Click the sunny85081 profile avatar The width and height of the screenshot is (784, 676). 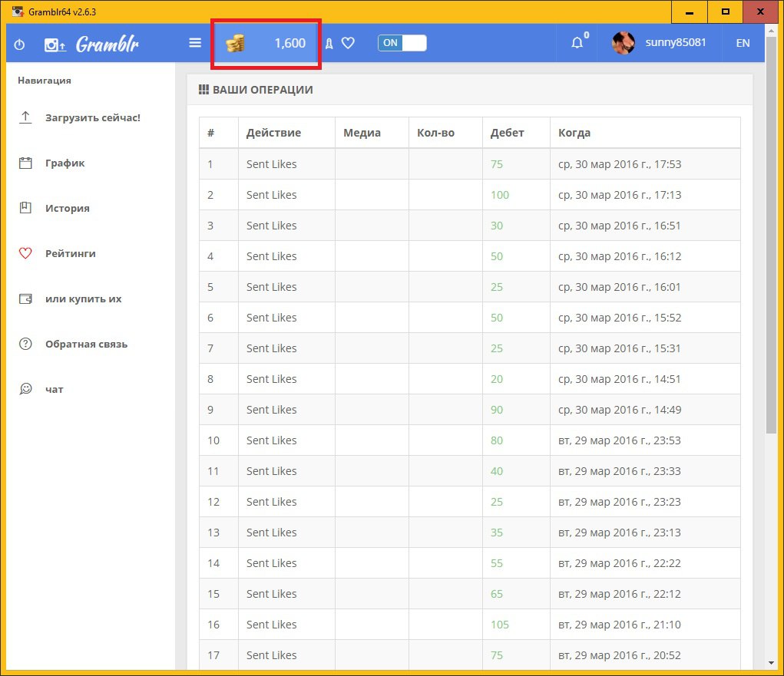point(623,43)
